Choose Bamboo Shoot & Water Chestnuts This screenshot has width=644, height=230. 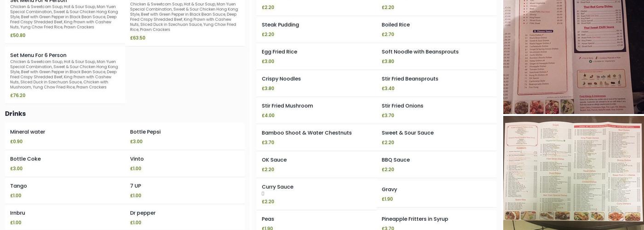(306, 133)
